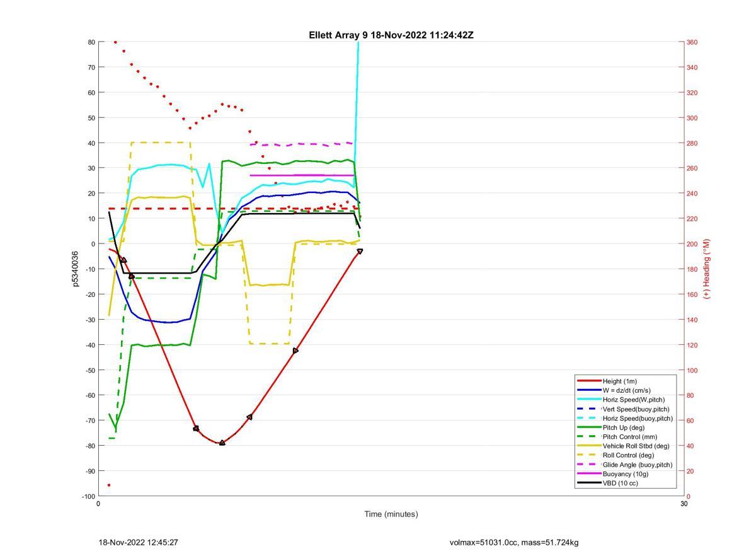The width and height of the screenshot is (756, 558).
Task: Click the timestamp "18-Nov-2022 12:45:27"
Action: [x=138, y=543]
